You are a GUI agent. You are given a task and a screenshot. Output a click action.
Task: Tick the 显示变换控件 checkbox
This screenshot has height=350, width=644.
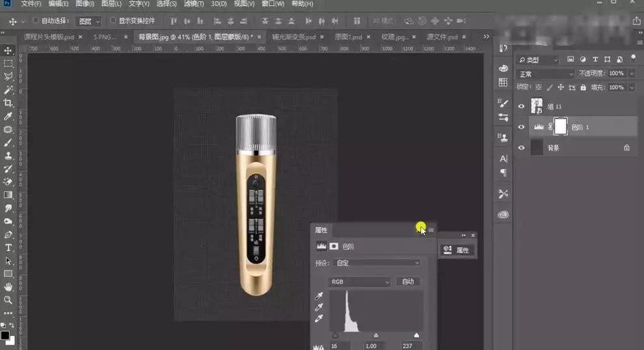click(x=113, y=21)
